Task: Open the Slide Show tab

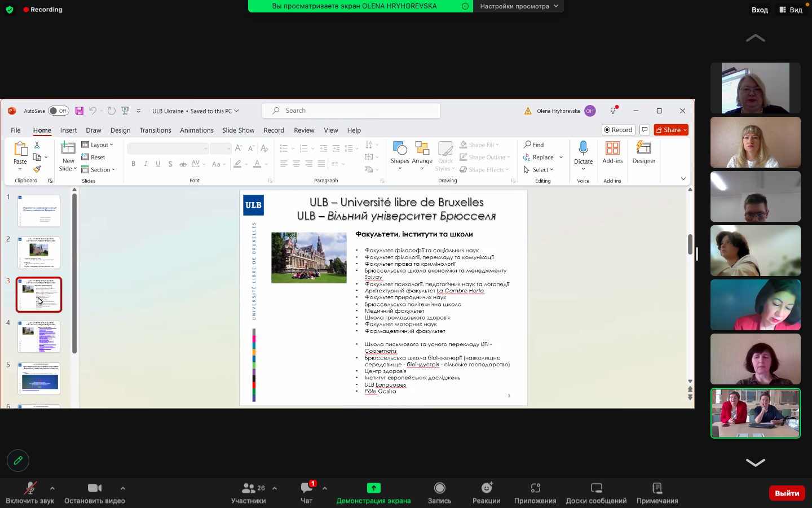Action: [x=238, y=130]
